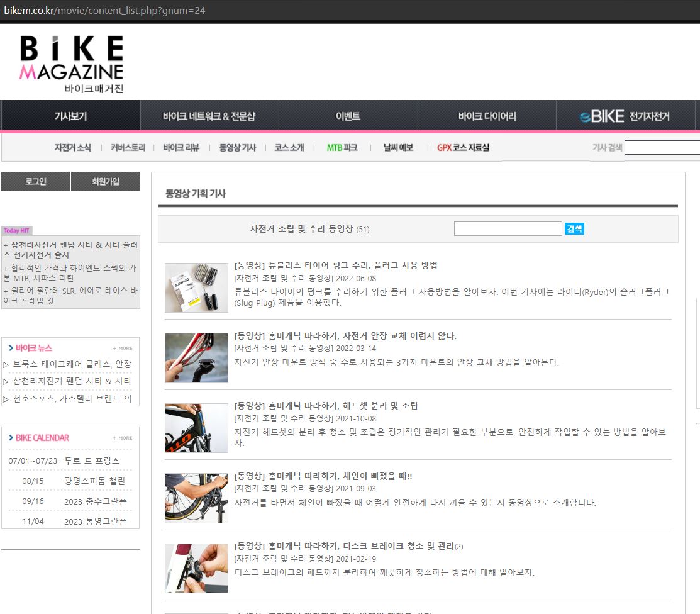The image size is (700, 614).
Task: Open the 동영상 기사 submenu
Action: tap(237, 148)
